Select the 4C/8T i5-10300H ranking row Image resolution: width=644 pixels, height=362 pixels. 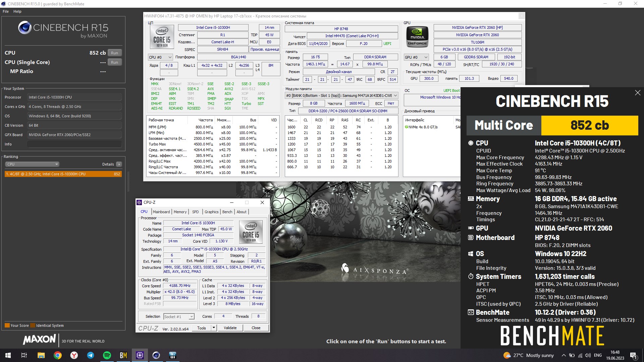63,174
